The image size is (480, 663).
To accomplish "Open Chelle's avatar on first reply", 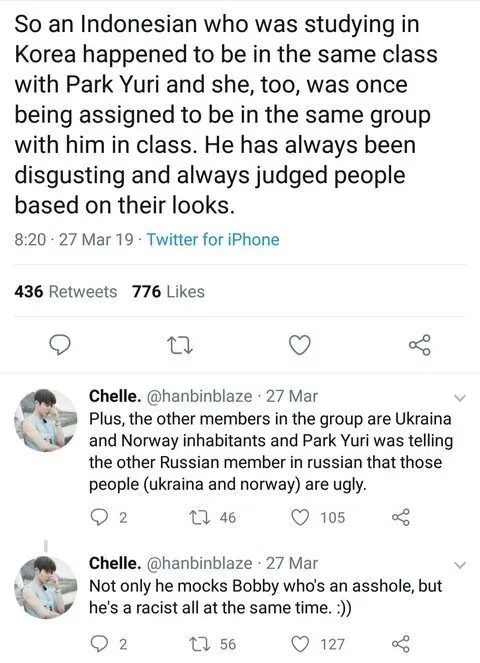I will (46, 420).
